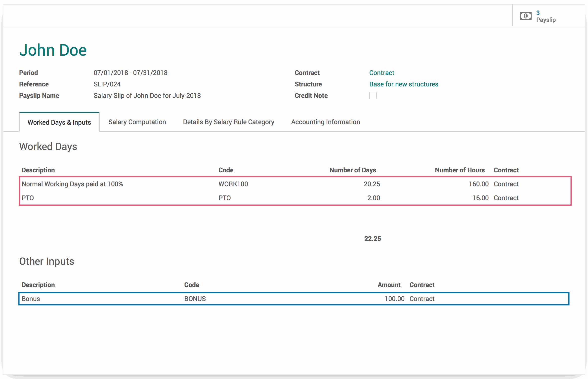This screenshot has height=379, width=588.
Task: Click the Payslip money icon
Action: (x=525, y=16)
